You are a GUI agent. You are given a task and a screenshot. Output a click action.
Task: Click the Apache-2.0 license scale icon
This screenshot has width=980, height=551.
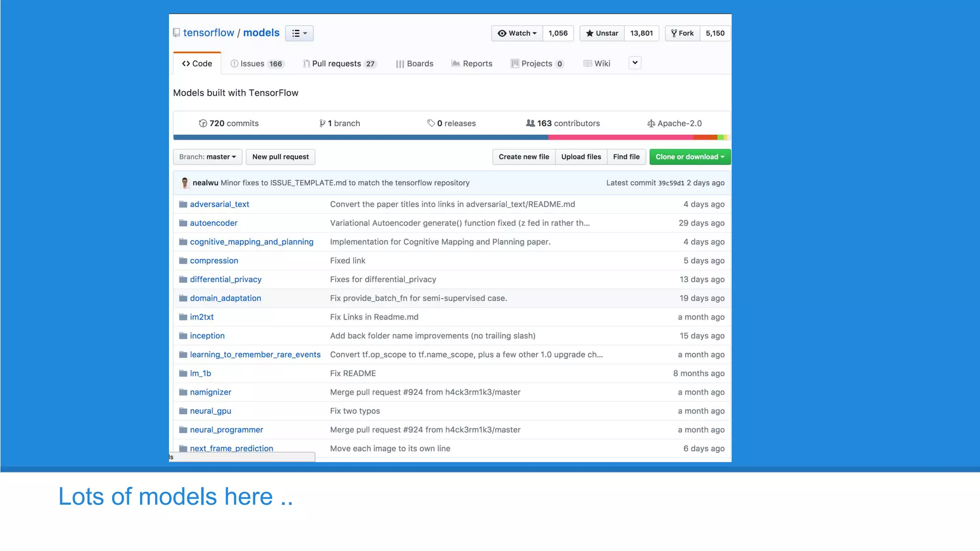point(651,123)
